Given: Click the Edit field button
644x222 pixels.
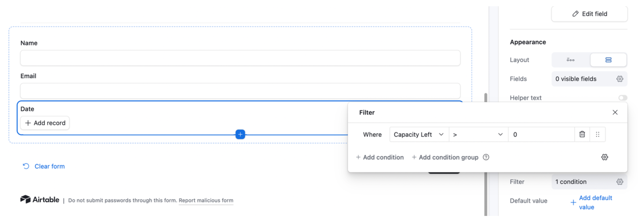Looking at the screenshot, I should coord(589,14).
